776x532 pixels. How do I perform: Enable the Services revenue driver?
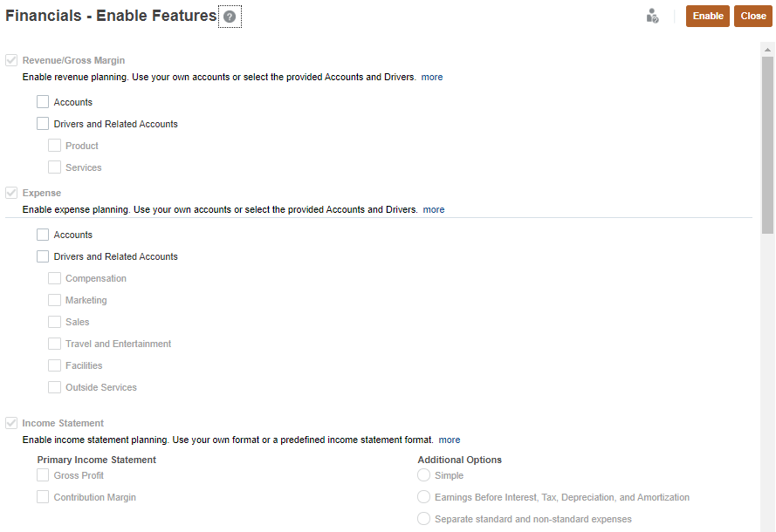click(53, 167)
